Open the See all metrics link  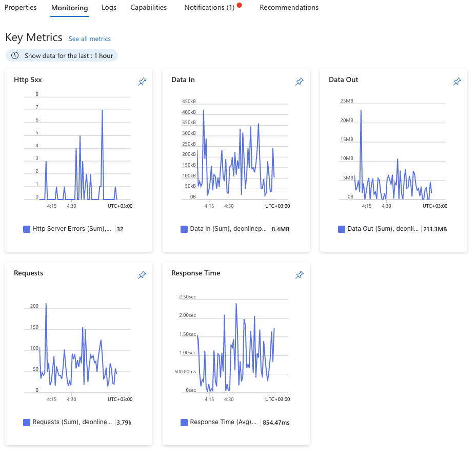(x=89, y=38)
